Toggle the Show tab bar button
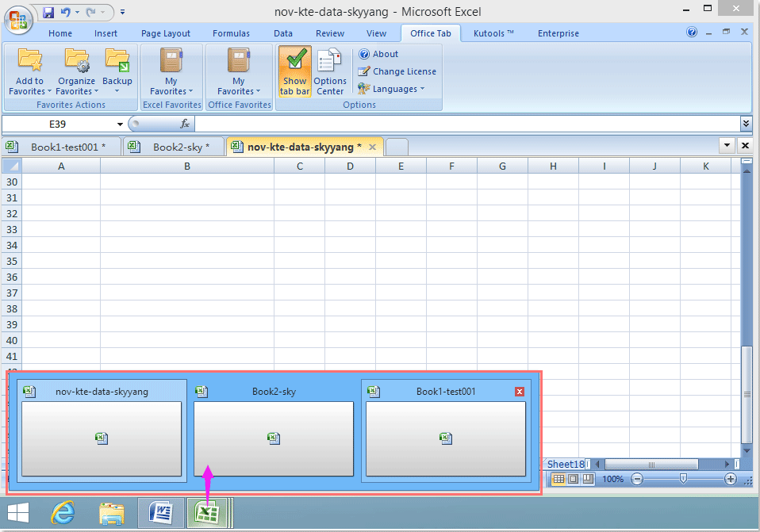The width and height of the screenshot is (760, 532). point(294,71)
